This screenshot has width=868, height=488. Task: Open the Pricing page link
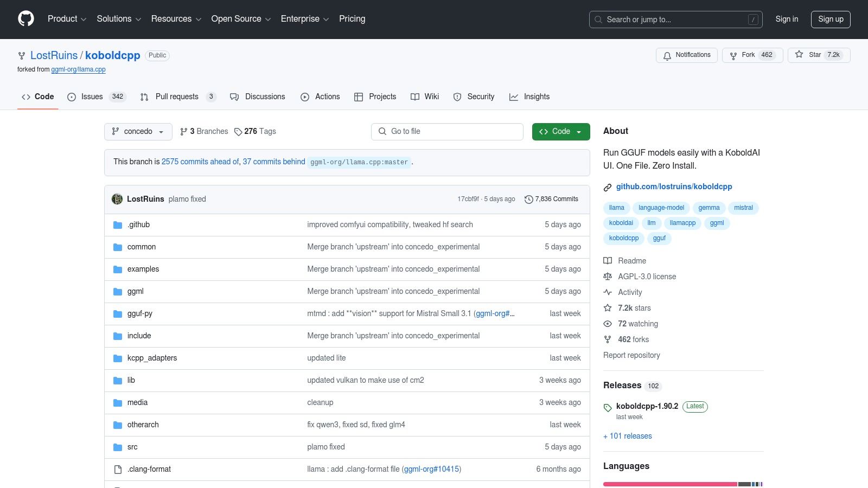click(x=352, y=19)
